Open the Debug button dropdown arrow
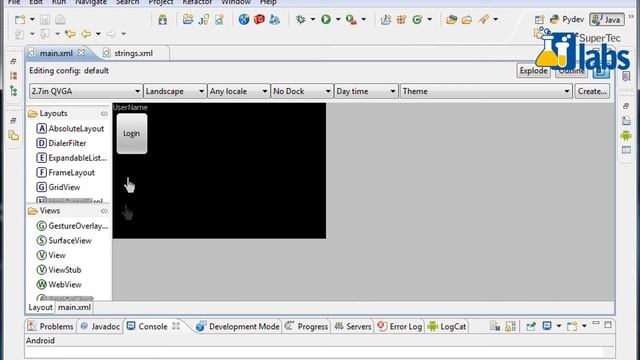The width and height of the screenshot is (640, 360). 313,19
